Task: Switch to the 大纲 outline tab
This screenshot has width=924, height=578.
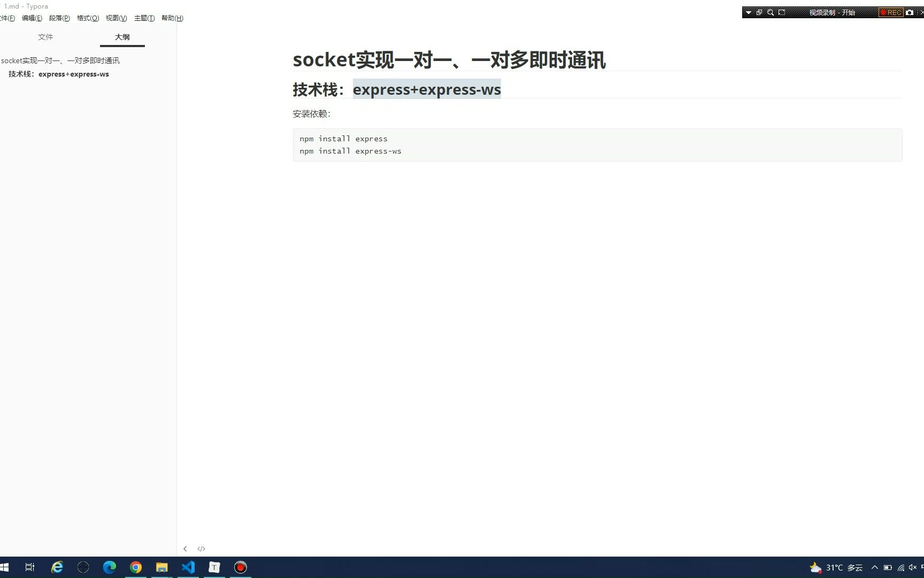Action: pos(122,37)
